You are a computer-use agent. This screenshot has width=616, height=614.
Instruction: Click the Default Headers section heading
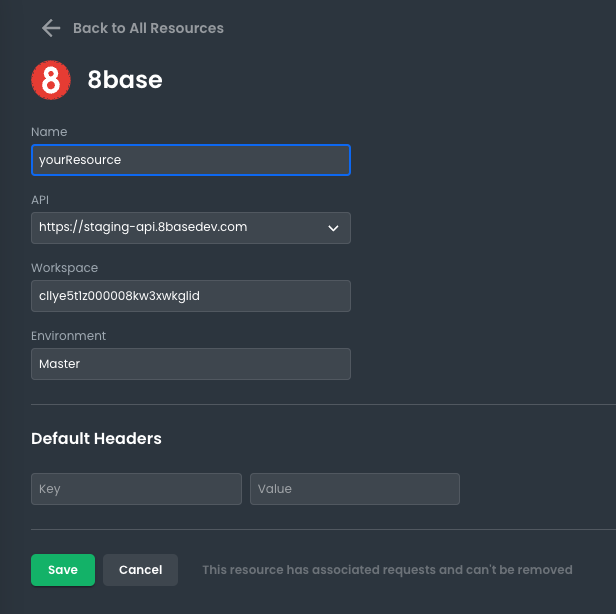click(96, 438)
